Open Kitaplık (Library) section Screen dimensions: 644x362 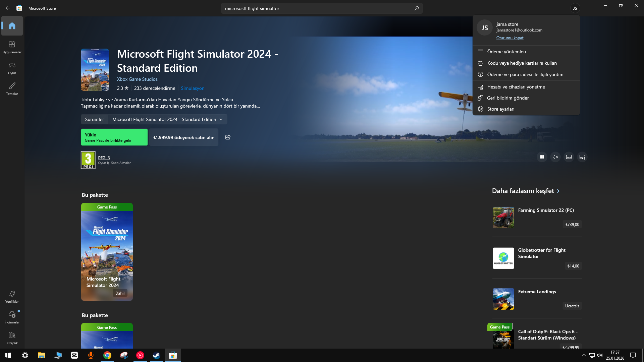point(12,338)
